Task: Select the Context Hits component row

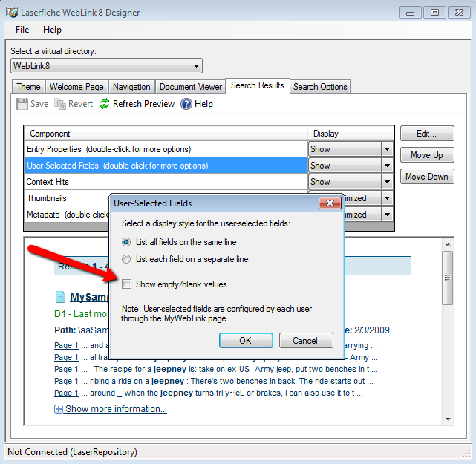Action: pyautogui.click(x=166, y=182)
